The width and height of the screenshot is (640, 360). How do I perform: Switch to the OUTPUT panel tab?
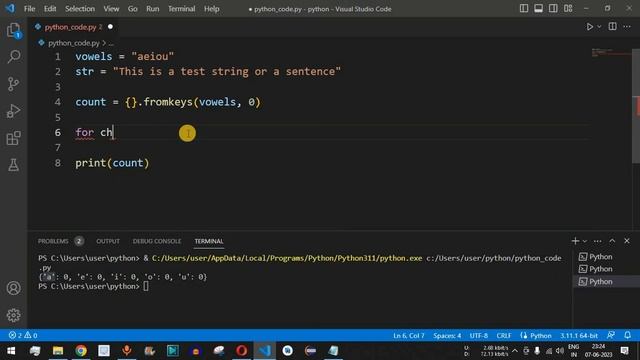pyautogui.click(x=108, y=241)
